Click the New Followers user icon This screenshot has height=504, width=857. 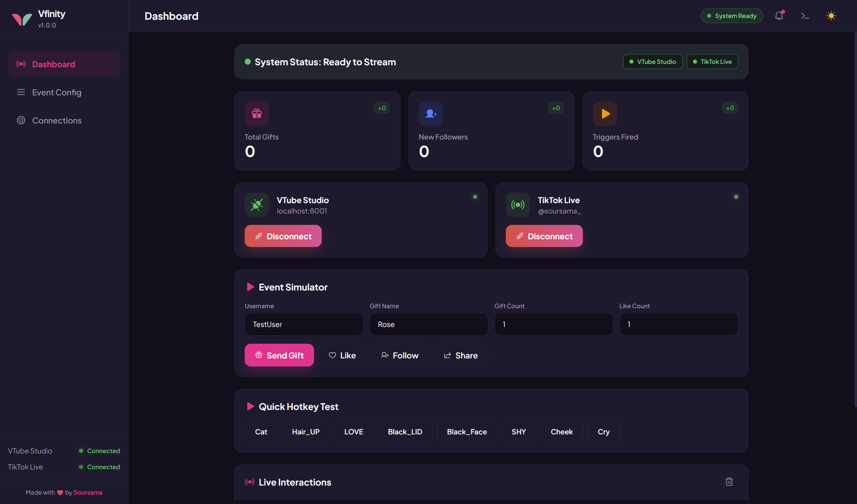[431, 113]
